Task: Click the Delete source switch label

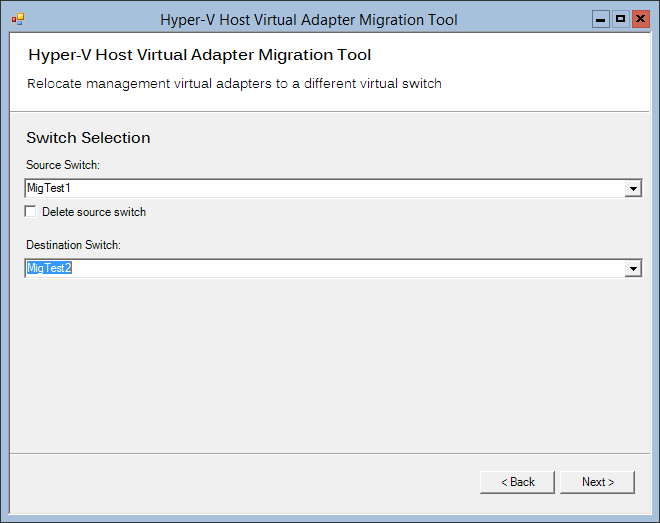Action: coord(94,212)
